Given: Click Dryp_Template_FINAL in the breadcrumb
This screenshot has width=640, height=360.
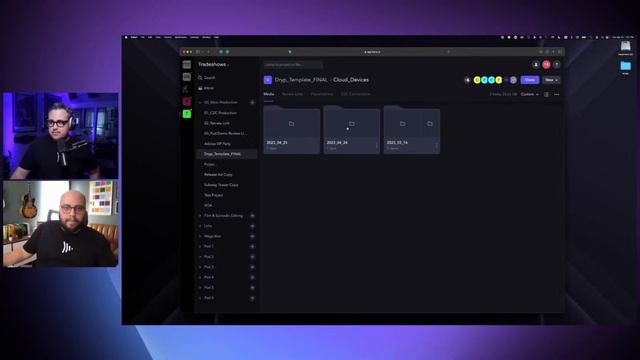Looking at the screenshot, I should pos(301,80).
